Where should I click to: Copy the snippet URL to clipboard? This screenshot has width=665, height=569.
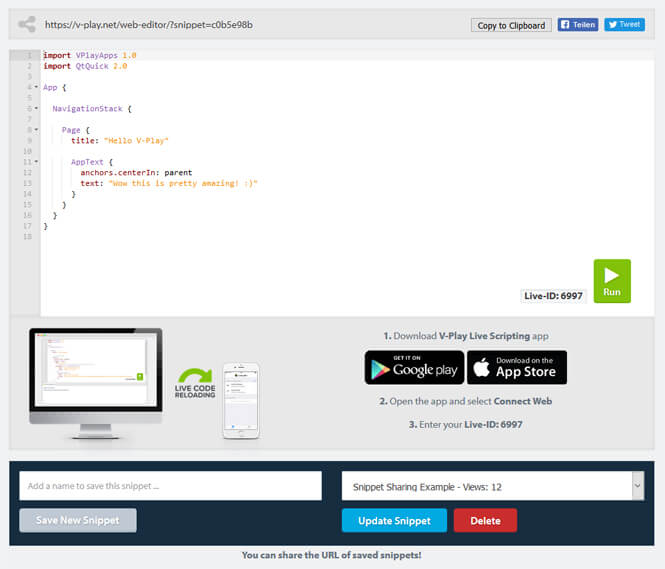pos(511,25)
